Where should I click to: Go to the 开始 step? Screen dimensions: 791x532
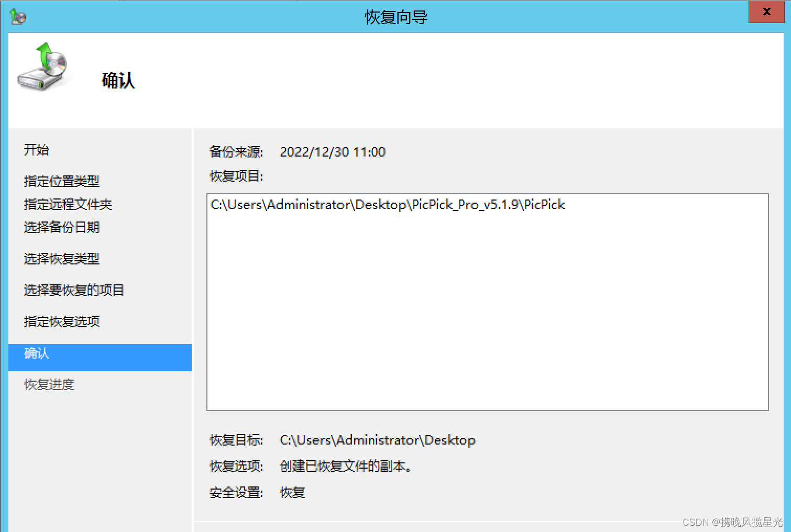[x=37, y=150]
